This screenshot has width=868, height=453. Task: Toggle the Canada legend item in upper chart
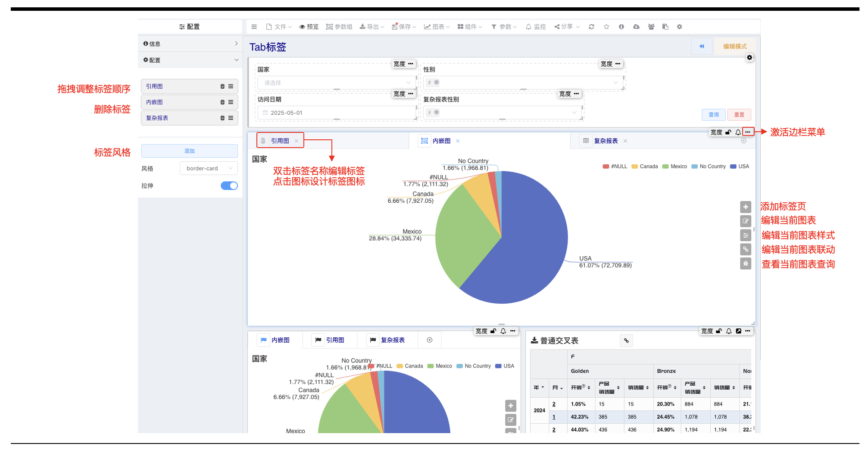[645, 167]
